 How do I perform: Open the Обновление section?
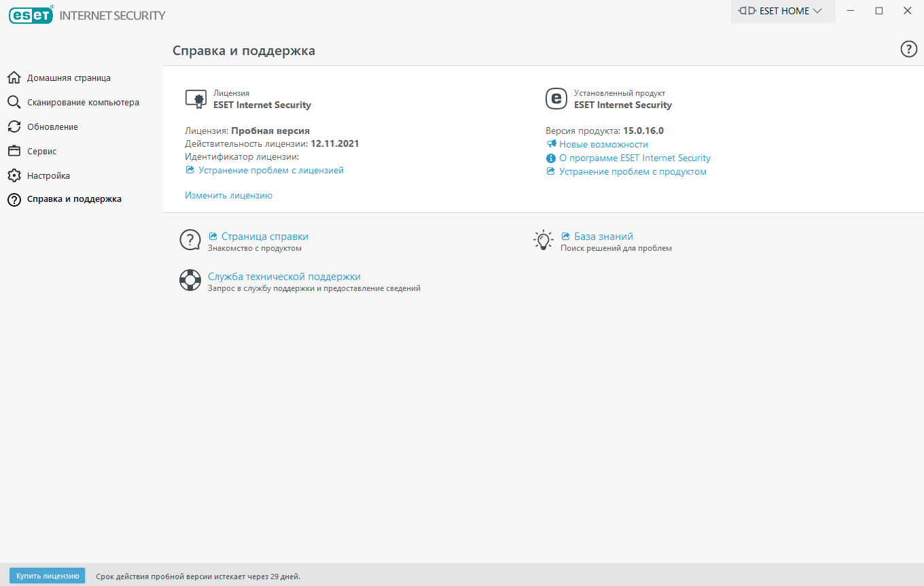point(52,126)
